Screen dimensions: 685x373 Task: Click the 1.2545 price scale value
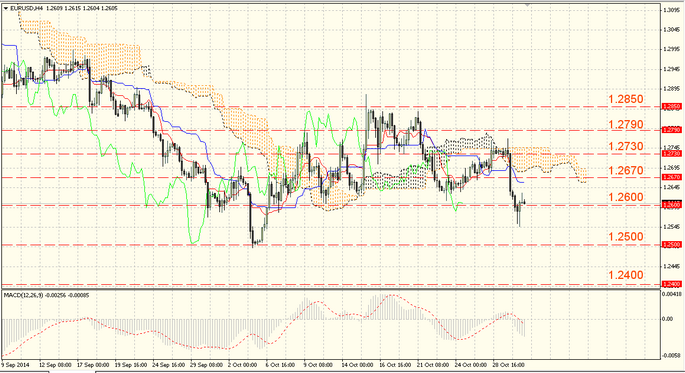click(x=671, y=227)
